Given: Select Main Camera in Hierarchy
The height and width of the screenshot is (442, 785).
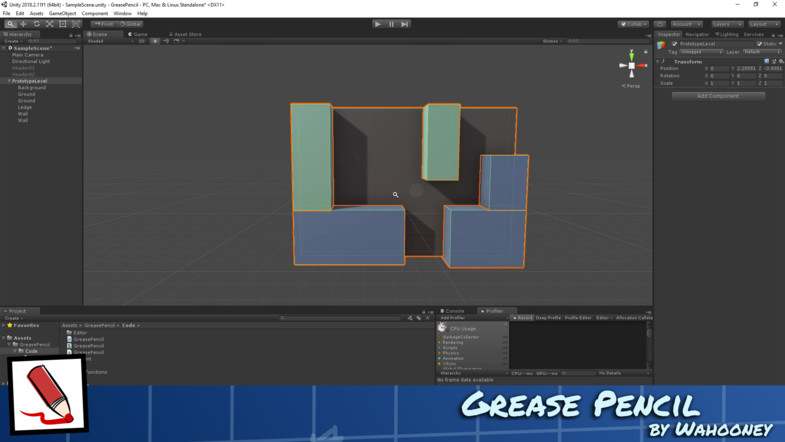Looking at the screenshot, I should 28,55.
